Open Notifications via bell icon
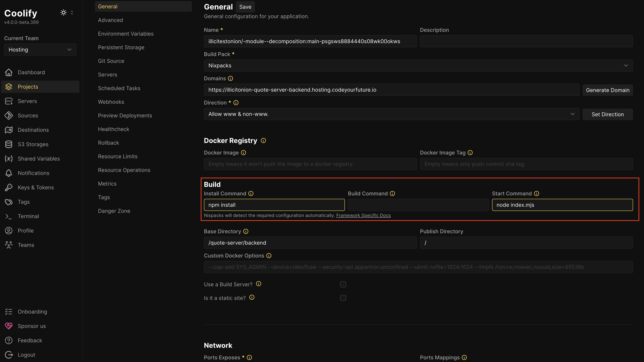 9,173
